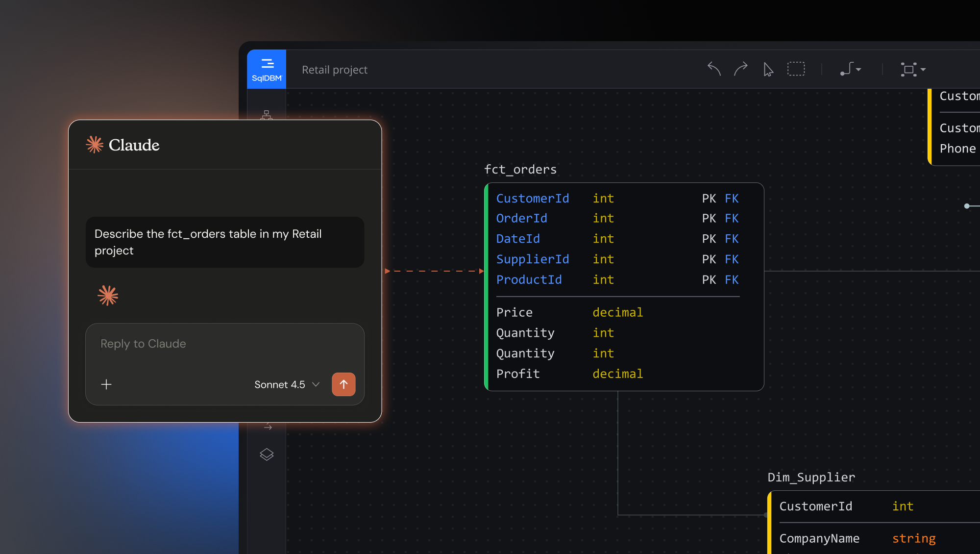Select the dashed rectangle marquee tool
This screenshot has width=980, height=554.
click(x=796, y=69)
